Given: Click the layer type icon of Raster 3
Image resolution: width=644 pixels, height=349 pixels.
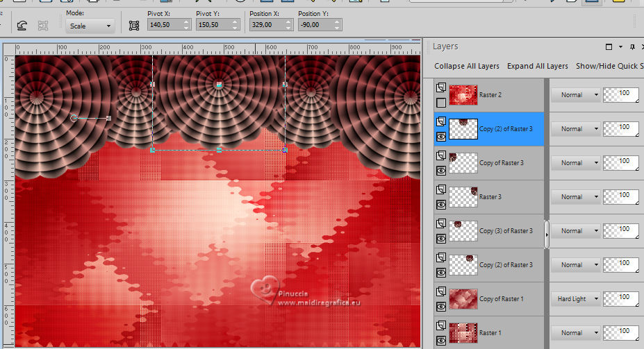Looking at the screenshot, I should click(x=441, y=189).
